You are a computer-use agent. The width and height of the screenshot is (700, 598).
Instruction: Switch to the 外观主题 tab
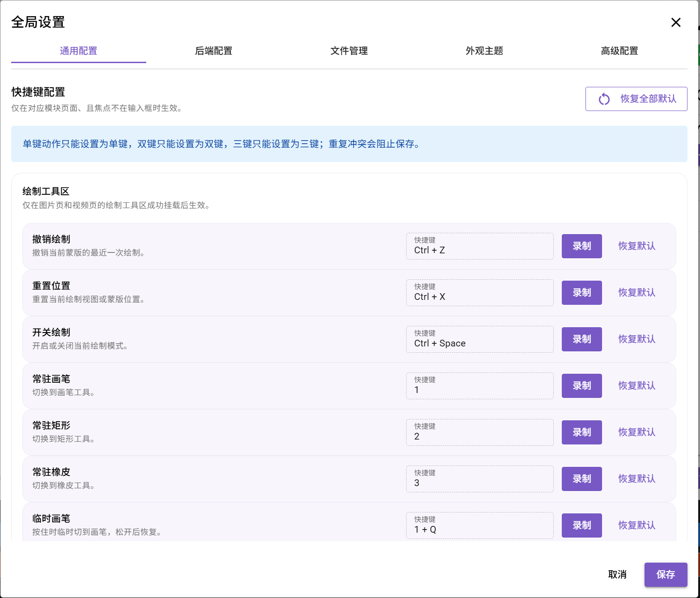(x=484, y=51)
